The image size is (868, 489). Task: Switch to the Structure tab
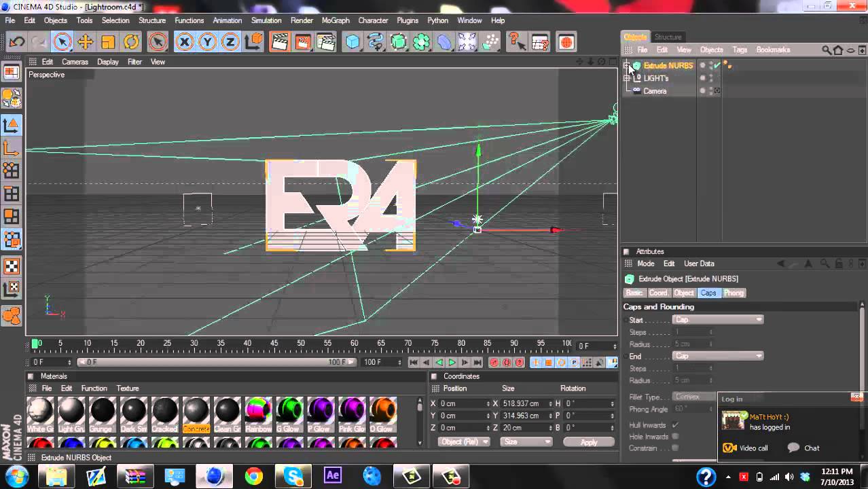pyautogui.click(x=668, y=37)
